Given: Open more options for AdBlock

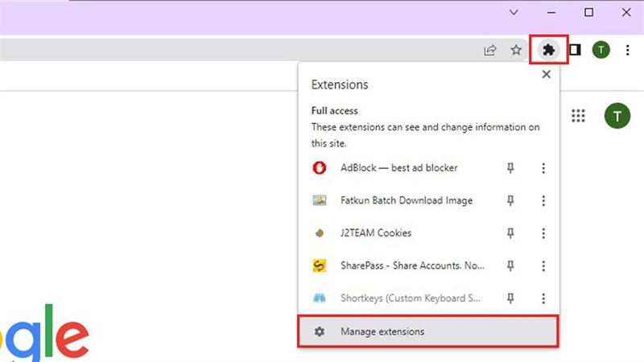Looking at the screenshot, I should pyautogui.click(x=543, y=168).
